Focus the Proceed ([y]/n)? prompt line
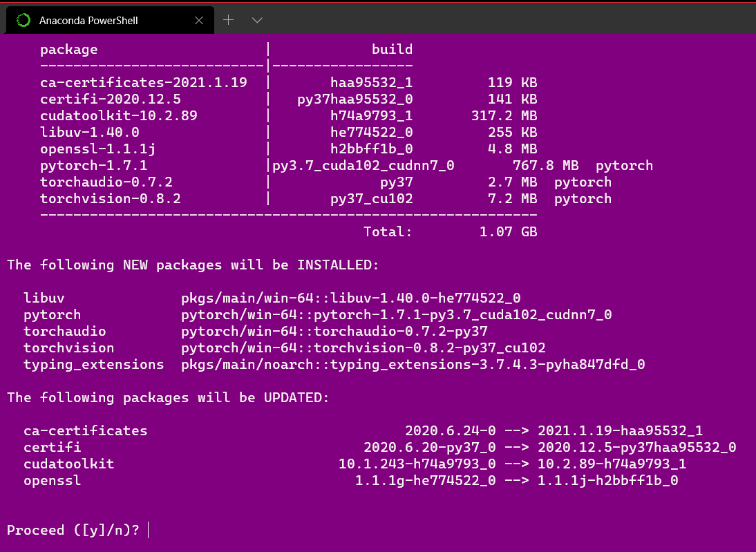Image resolution: width=756 pixels, height=552 pixels. click(x=73, y=530)
